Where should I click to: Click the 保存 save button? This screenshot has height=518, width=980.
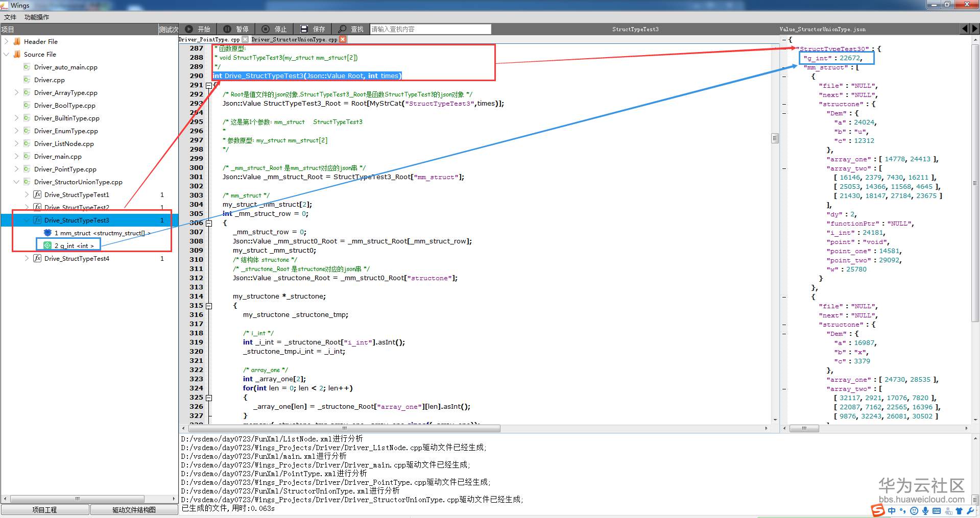(313, 29)
